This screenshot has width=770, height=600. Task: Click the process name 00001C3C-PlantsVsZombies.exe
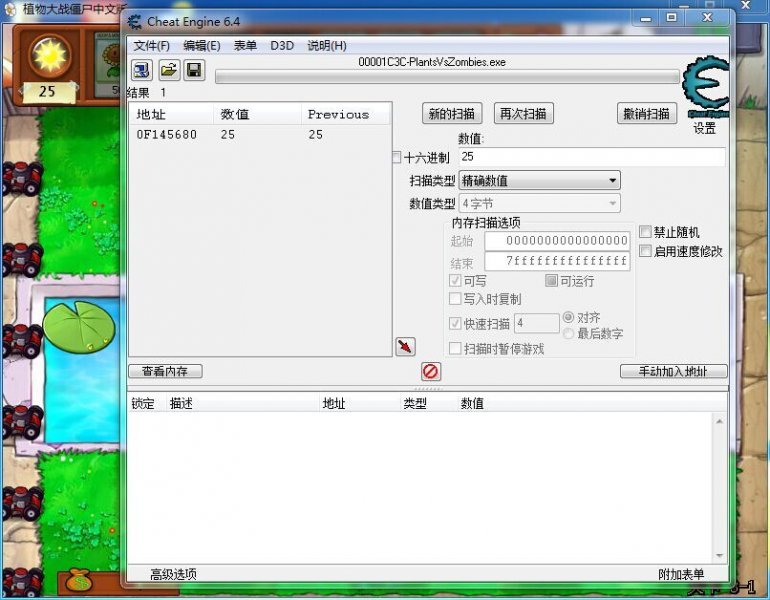click(432, 62)
